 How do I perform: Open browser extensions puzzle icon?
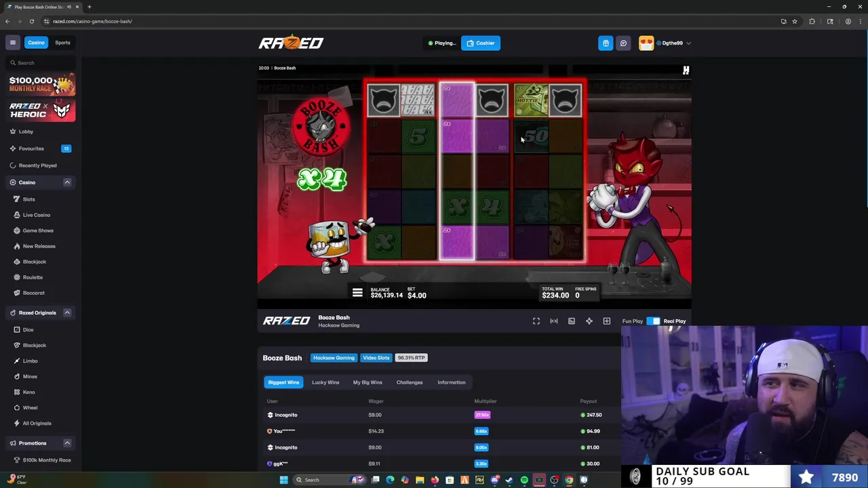(x=812, y=21)
